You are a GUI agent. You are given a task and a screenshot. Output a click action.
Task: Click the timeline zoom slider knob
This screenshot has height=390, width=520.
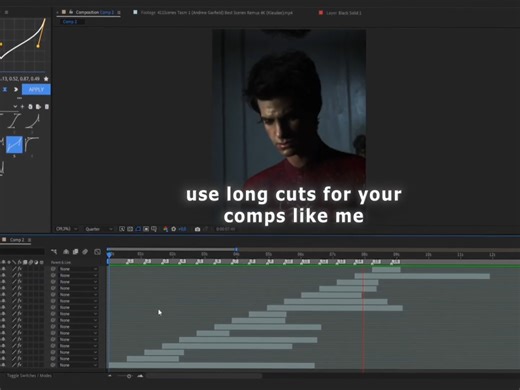tap(129, 376)
